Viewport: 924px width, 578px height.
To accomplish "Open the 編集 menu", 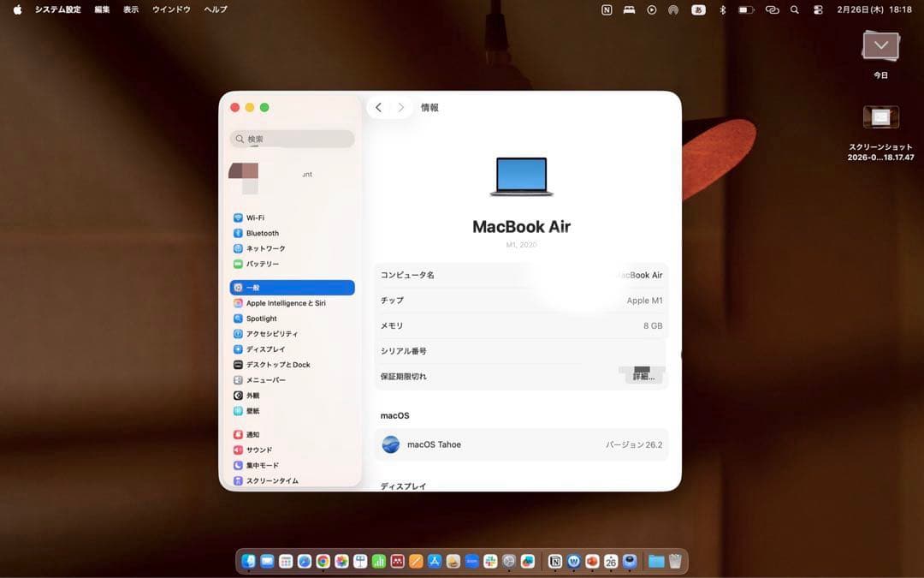I will click(x=102, y=9).
